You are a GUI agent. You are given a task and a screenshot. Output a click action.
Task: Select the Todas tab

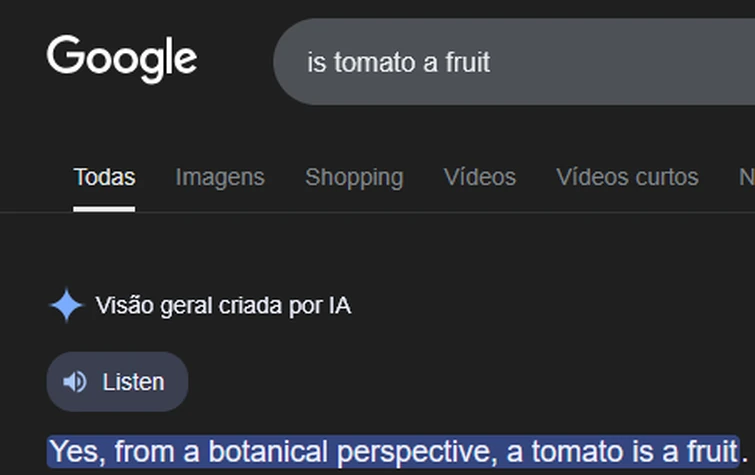coord(104,178)
